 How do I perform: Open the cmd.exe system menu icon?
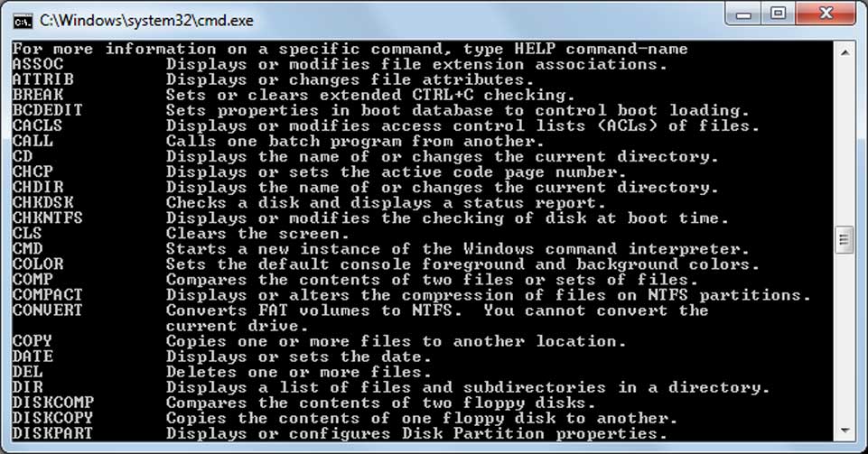23,21
